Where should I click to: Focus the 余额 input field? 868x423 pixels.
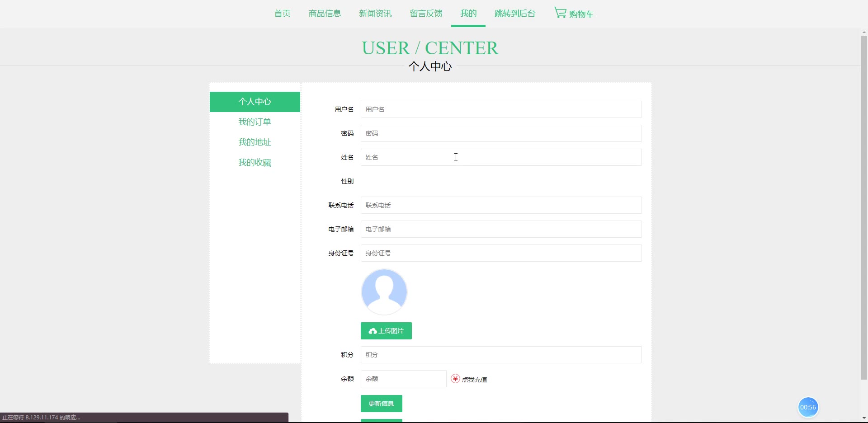click(x=404, y=379)
